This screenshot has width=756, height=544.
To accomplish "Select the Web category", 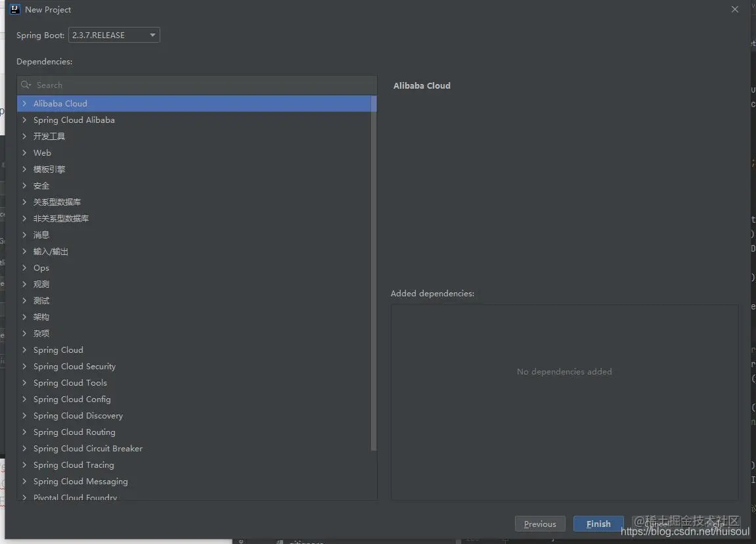I will point(194,152).
